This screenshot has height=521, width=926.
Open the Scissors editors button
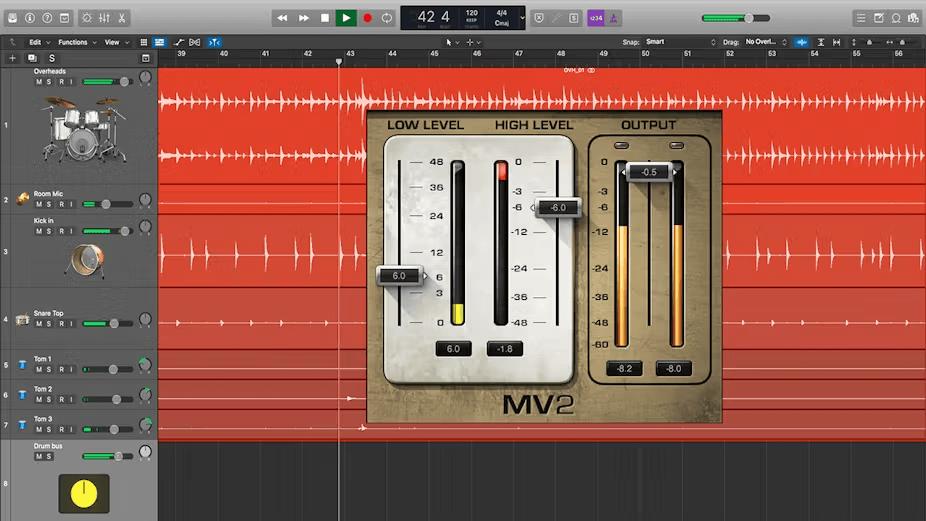pos(121,18)
